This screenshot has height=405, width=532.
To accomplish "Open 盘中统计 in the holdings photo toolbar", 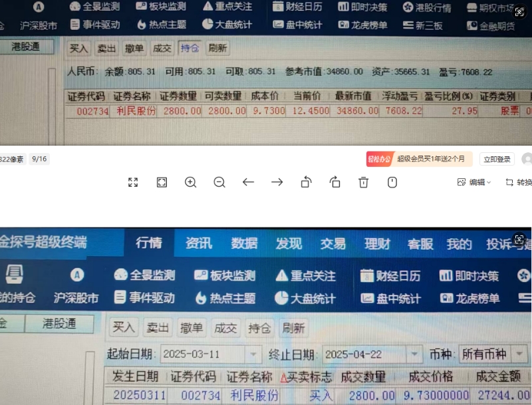I will 297,25.
